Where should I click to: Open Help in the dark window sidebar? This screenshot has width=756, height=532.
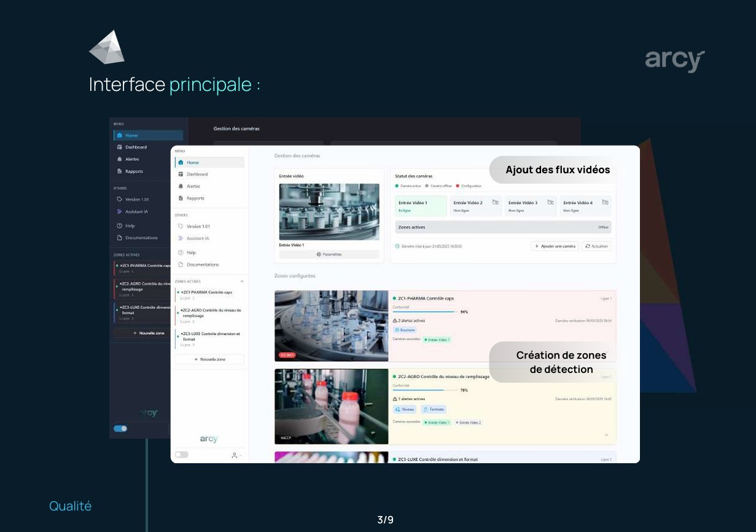(x=130, y=226)
